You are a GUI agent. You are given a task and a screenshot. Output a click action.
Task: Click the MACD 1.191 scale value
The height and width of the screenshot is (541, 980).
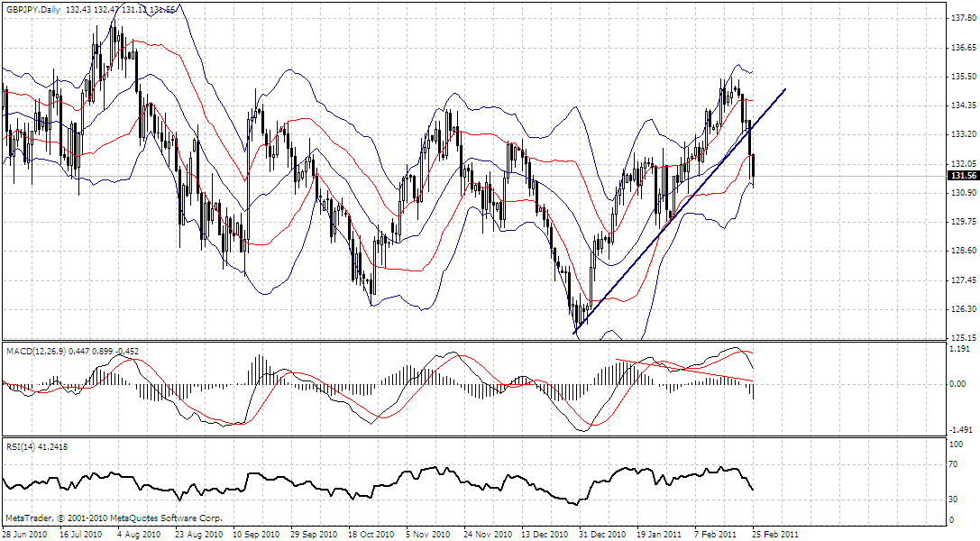[961, 349]
